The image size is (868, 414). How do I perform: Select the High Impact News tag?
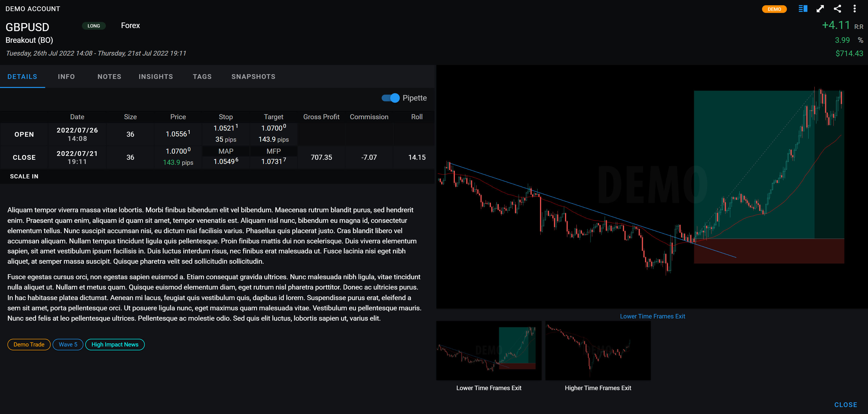coord(115,345)
